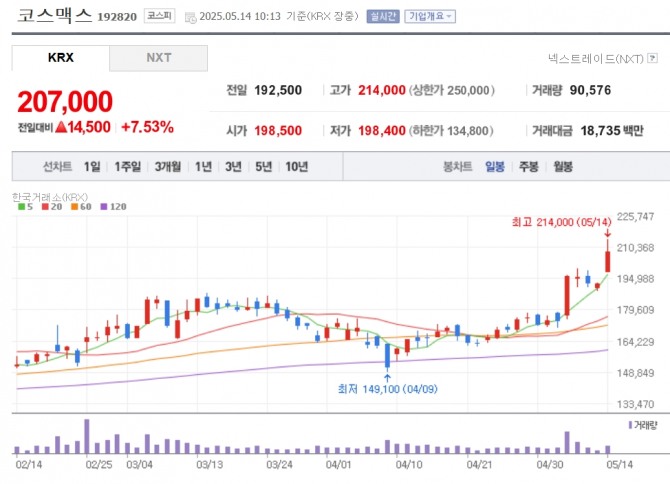This screenshot has height=484, width=670.
Task: Click the green 5-day moving average legend marker
Action: (x=21, y=206)
